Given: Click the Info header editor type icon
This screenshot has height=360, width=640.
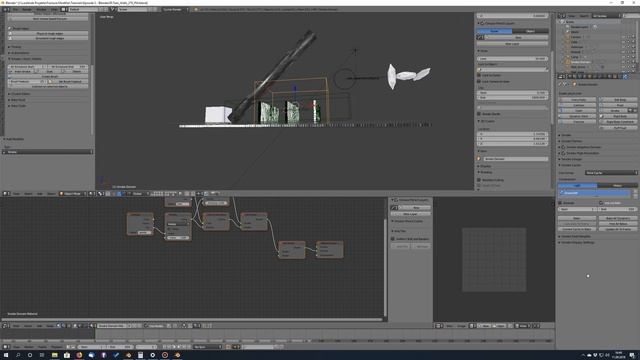Looking at the screenshot, I should point(5,9).
